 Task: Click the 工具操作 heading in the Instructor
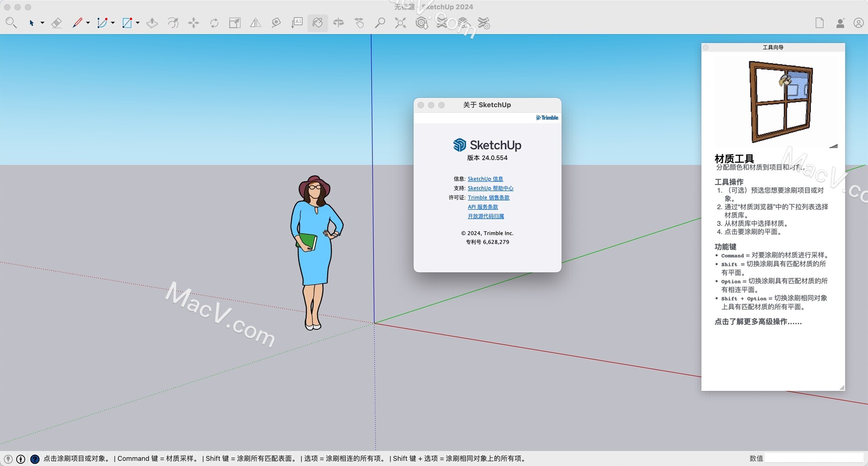click(729, 182)
